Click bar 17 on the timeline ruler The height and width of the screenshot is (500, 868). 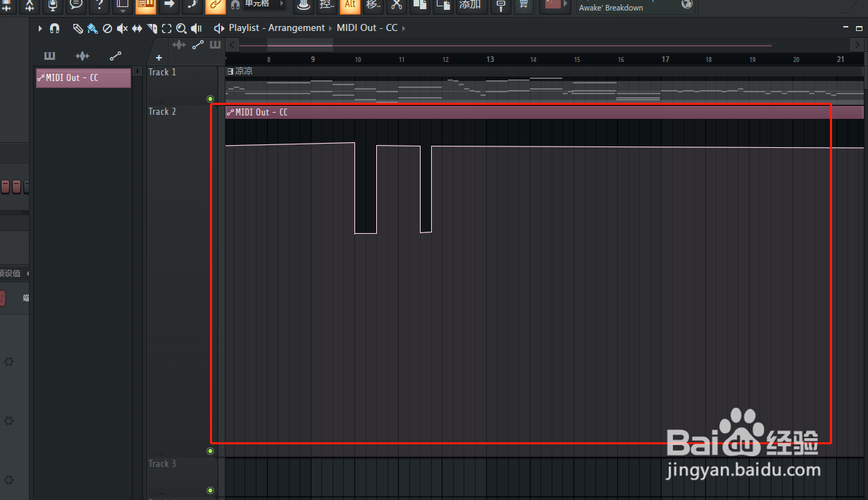pos(665,60)
